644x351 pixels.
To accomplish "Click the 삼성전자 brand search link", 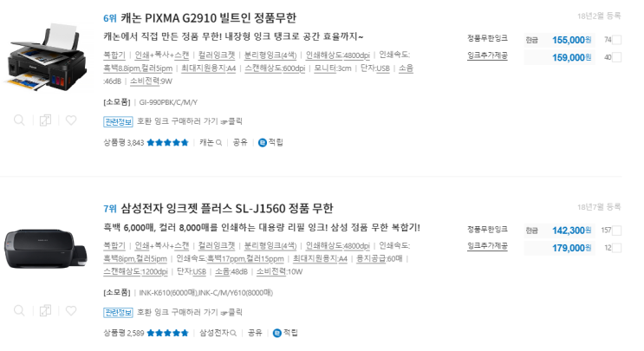I will (x=217, y=332).
